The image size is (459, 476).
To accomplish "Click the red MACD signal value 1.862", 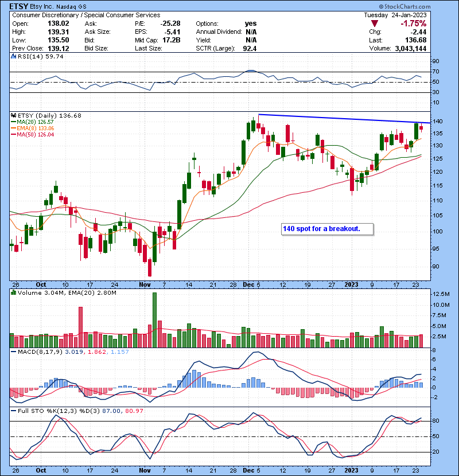I will click(x=97, y=352).
